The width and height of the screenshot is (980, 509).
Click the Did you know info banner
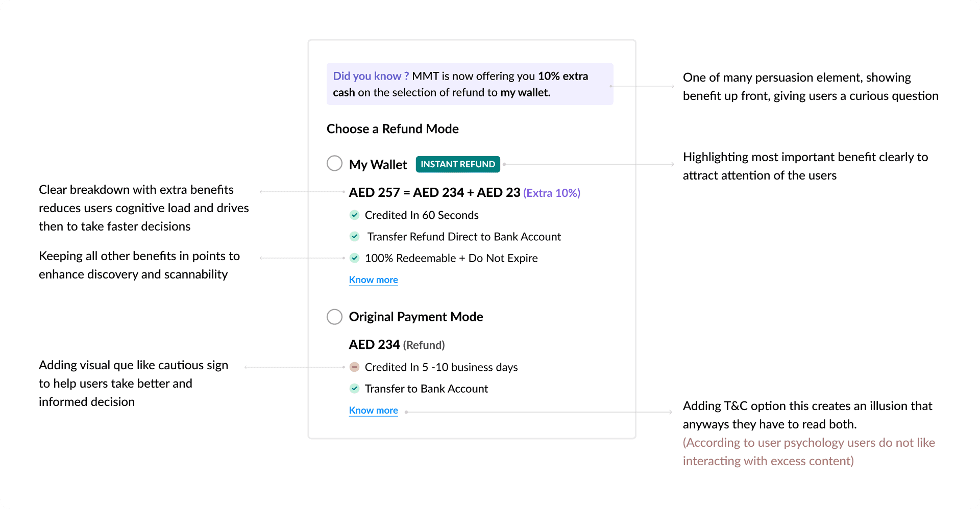click(x=470, y=84)
